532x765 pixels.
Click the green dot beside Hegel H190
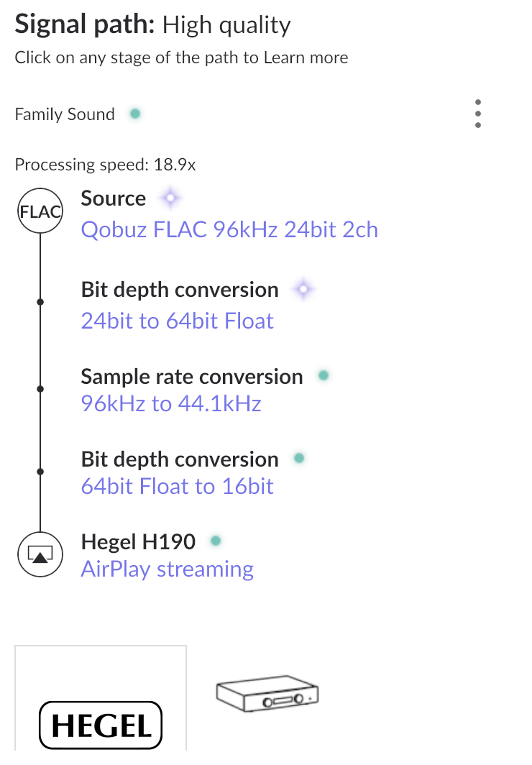point(216,540)
